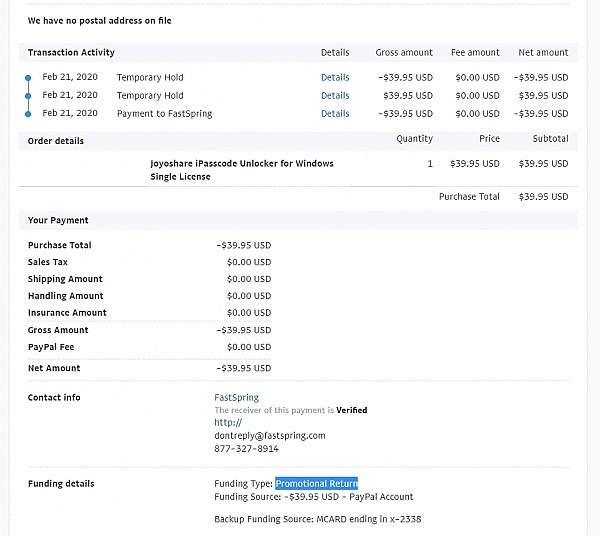Click the Joyoshare iPasscode Unlocker for Windows item

[x=242, y=164]
